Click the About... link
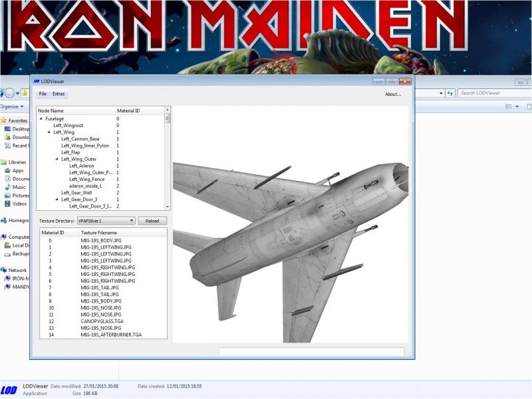Viewport: 532px width, 399px height. 393,94
